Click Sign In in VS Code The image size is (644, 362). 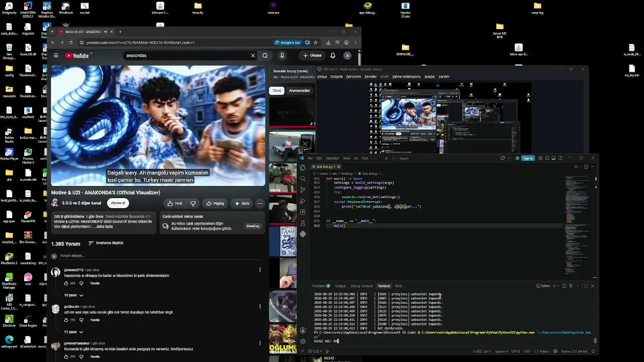tap(527, 158)
